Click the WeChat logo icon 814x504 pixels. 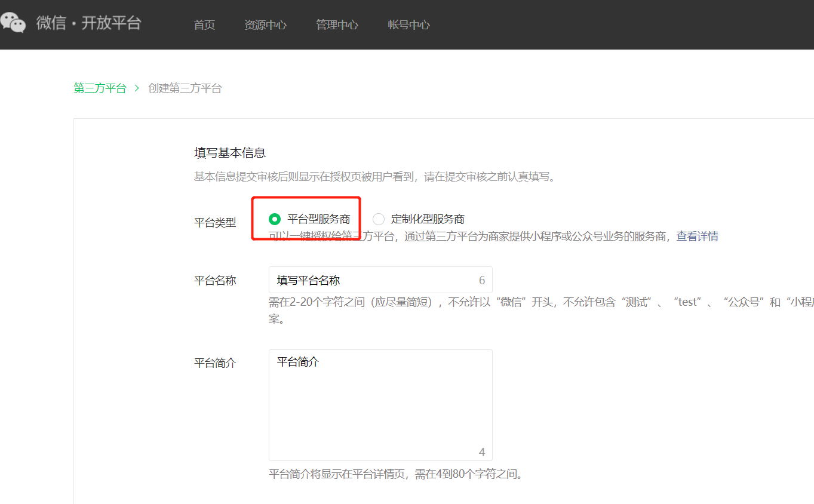pyautogui.click(x=13, y=23)
